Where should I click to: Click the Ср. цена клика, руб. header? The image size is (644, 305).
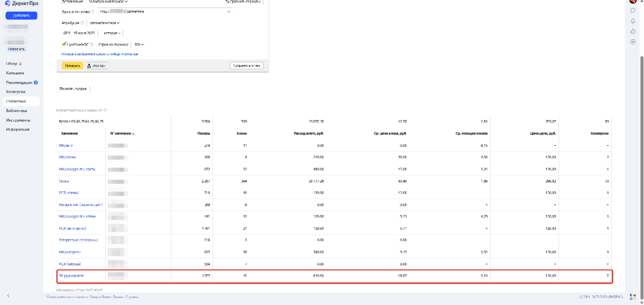pyautogui.click(x=390, y=133)
